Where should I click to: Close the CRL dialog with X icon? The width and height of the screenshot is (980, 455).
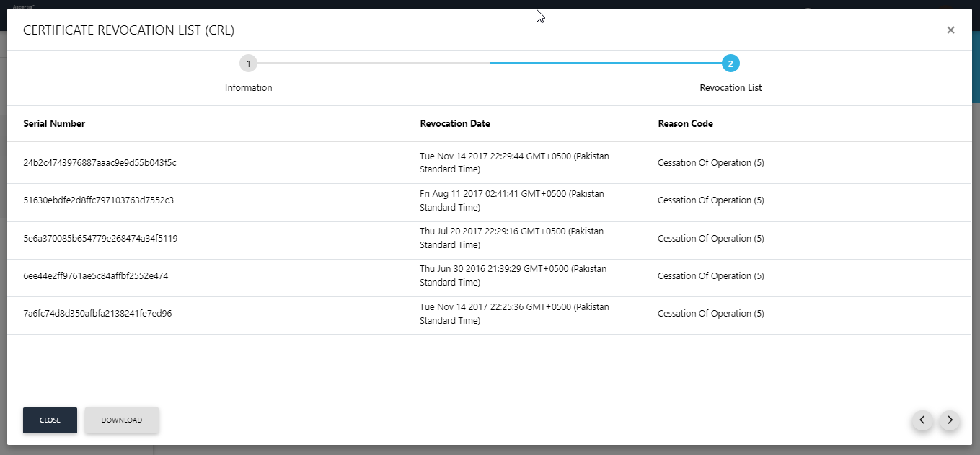click(x=950, y=30)
